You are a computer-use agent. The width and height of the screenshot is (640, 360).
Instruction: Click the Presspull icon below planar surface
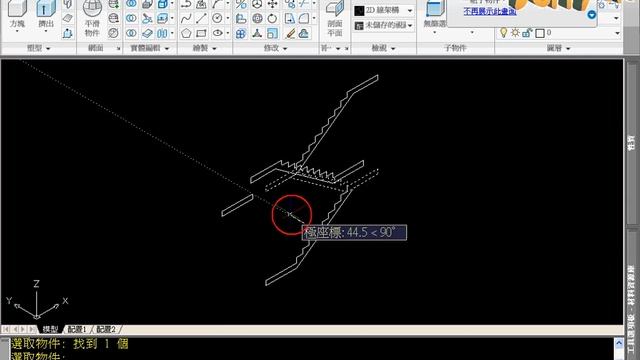(68, 33)
